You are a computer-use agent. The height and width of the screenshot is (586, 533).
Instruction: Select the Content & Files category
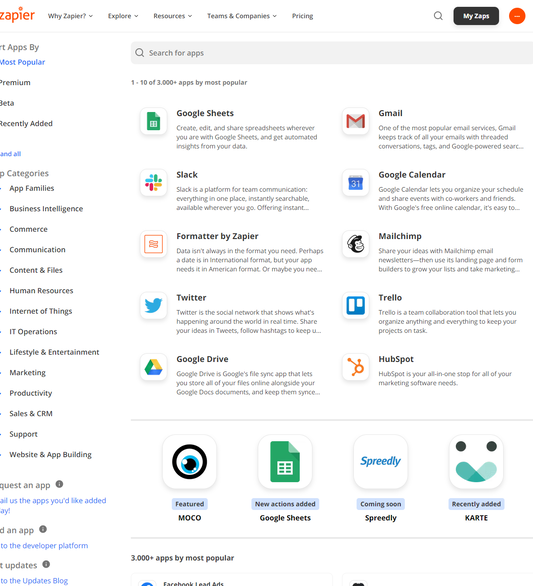tap(36, 270)
